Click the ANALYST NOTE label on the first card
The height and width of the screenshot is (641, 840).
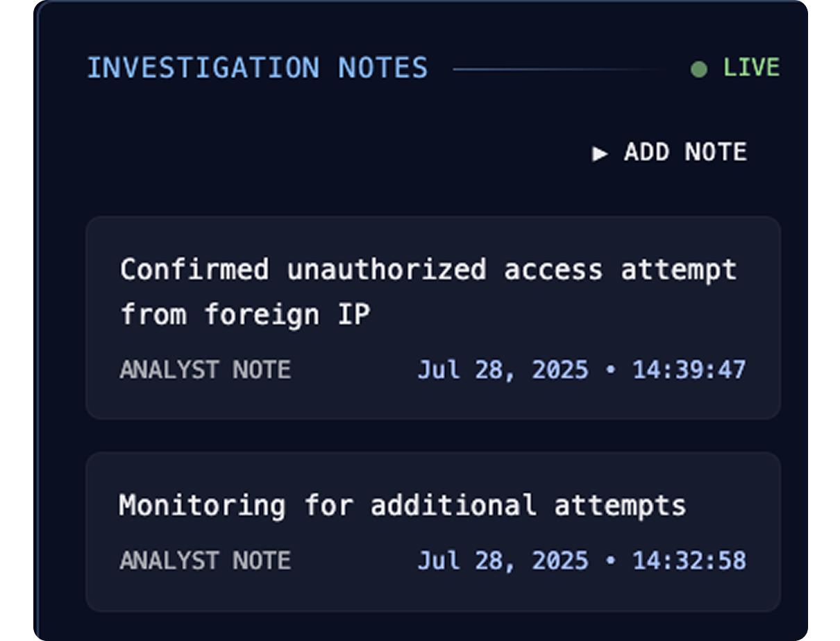tap(205, 370)
